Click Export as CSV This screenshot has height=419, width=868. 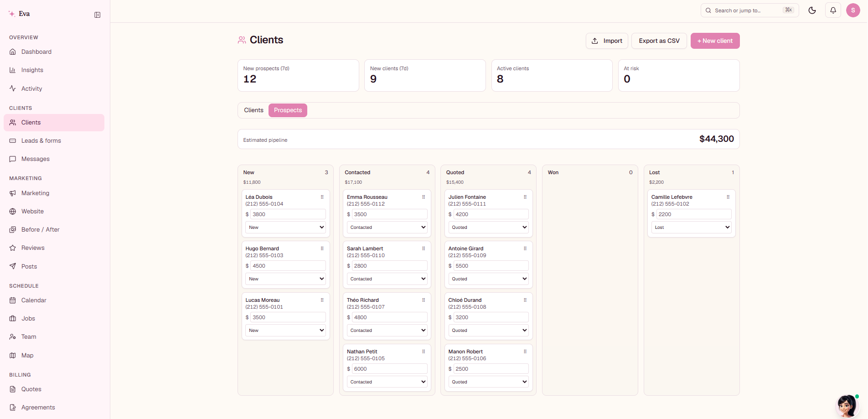659,41
